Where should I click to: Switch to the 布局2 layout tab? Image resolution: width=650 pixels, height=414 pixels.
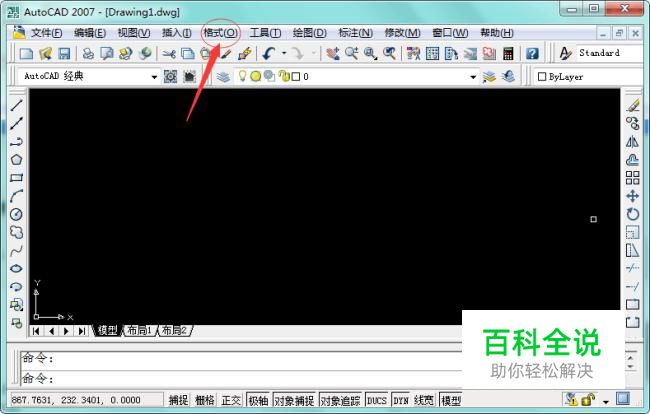(174, 330)
